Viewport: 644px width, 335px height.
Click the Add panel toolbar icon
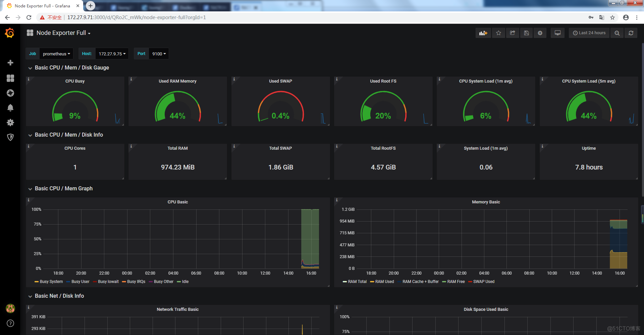click(x=483, y=33)
